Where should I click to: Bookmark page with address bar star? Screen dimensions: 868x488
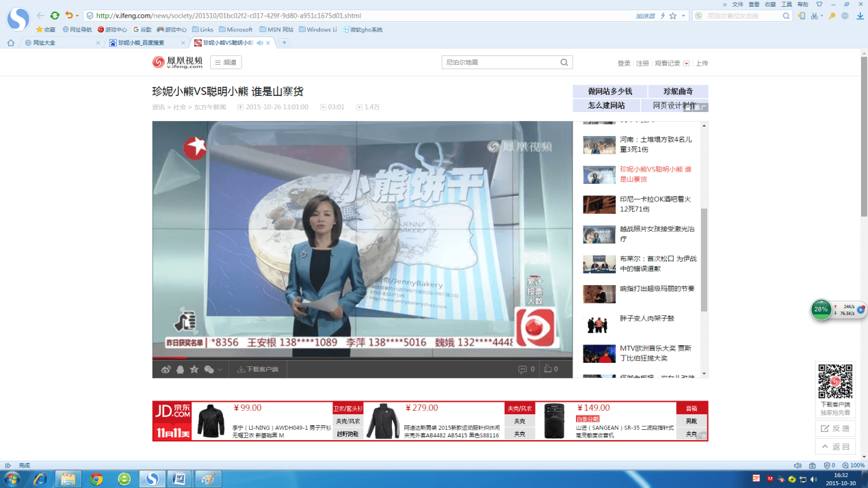(673, 16)
